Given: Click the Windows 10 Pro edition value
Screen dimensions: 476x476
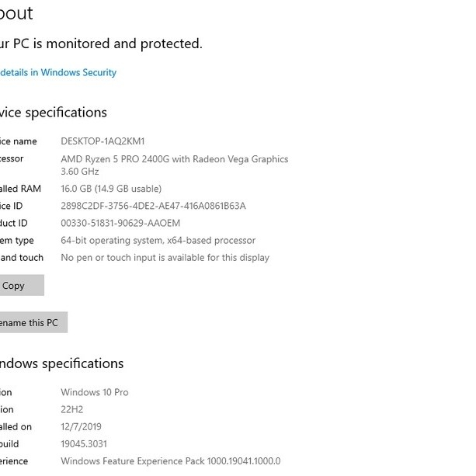Looking at the screenshot, I should 95,392.
